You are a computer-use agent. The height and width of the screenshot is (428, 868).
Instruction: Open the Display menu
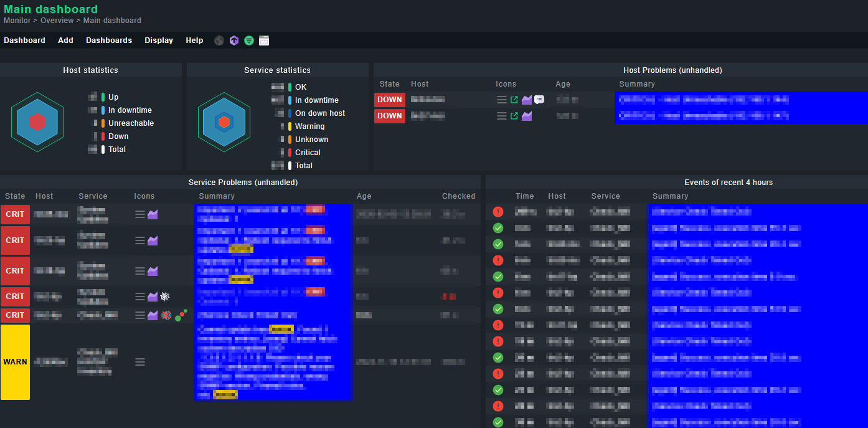point(159,40)
